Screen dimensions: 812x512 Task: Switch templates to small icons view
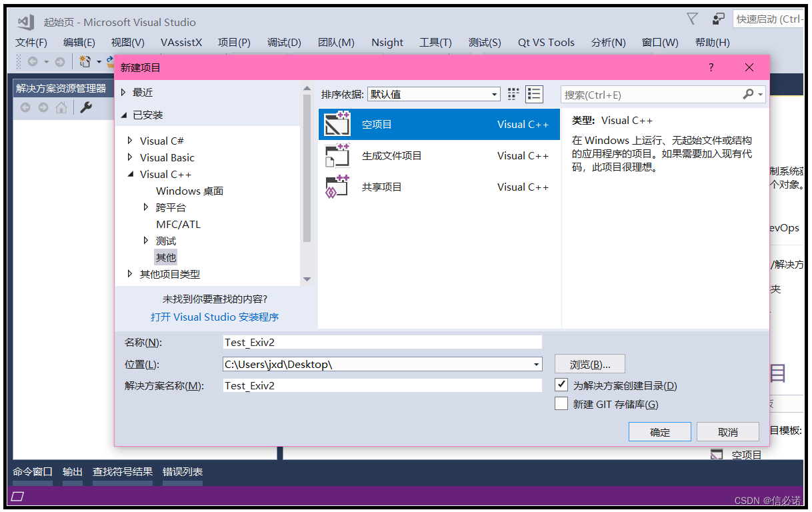coord(513,94)
